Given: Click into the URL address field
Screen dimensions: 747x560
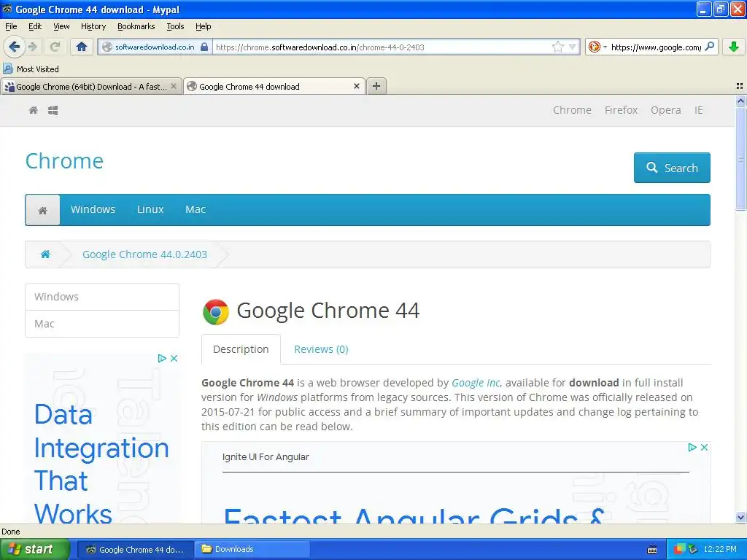Looking at the screenshot, I should coord(381,47).
